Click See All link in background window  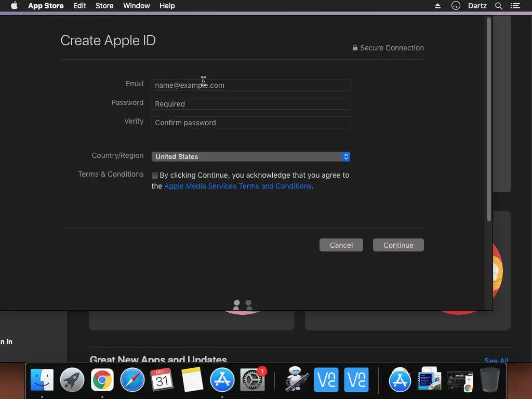click(x=496, y=361)
